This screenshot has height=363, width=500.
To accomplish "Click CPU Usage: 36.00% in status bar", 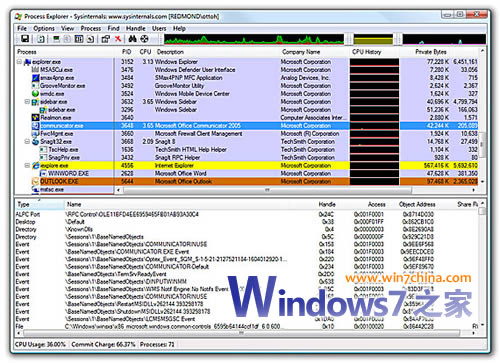I will (40, 344).
